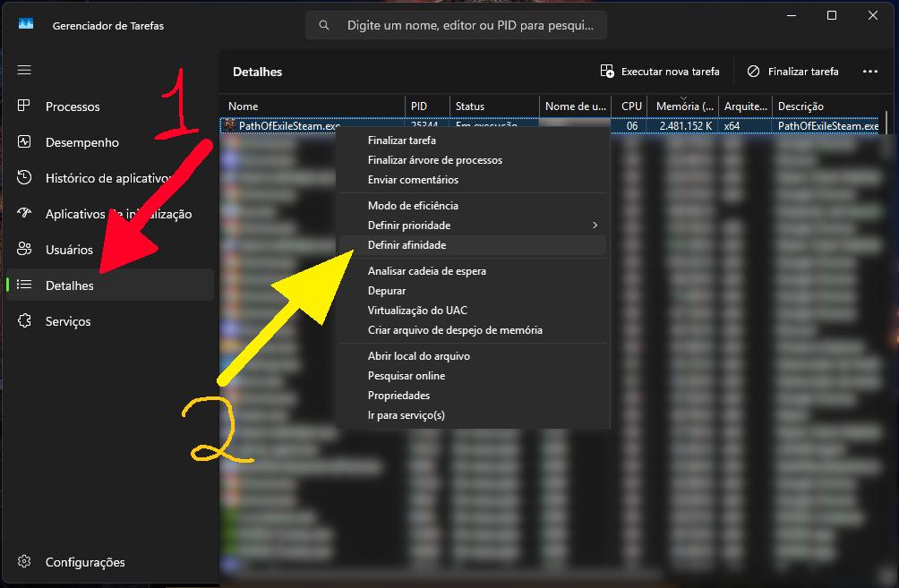Image resolution: width=899 pixels, height=588 pixels.
Task: Select Depurar menu entry
Action: pyautogui.click(x=473, y=291)
